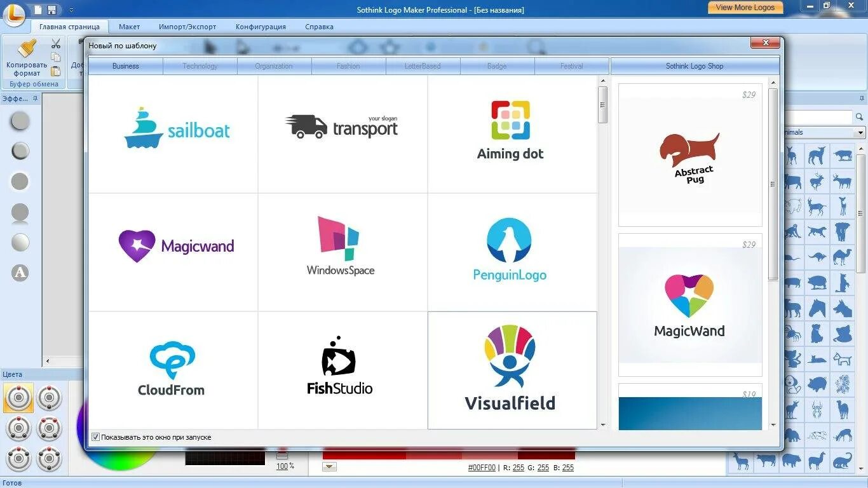Pin the shapes library panel
Viewport: 868px width, 488px height.
(862, 98)
